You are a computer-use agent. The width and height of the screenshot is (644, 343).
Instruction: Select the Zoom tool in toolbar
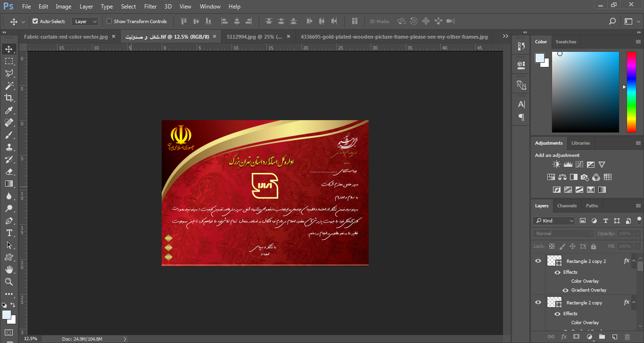[9, 282]
